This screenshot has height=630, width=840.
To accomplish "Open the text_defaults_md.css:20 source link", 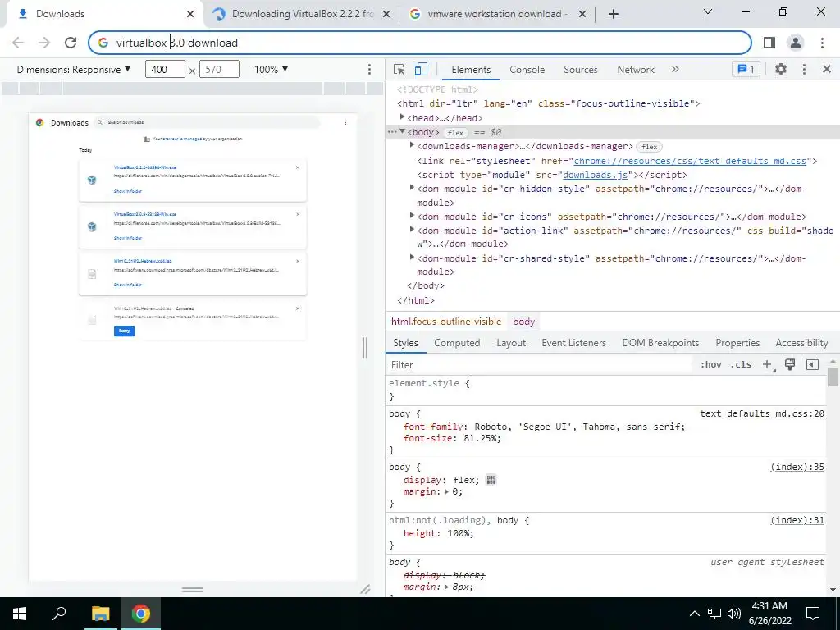I will [x=762, y=413].
